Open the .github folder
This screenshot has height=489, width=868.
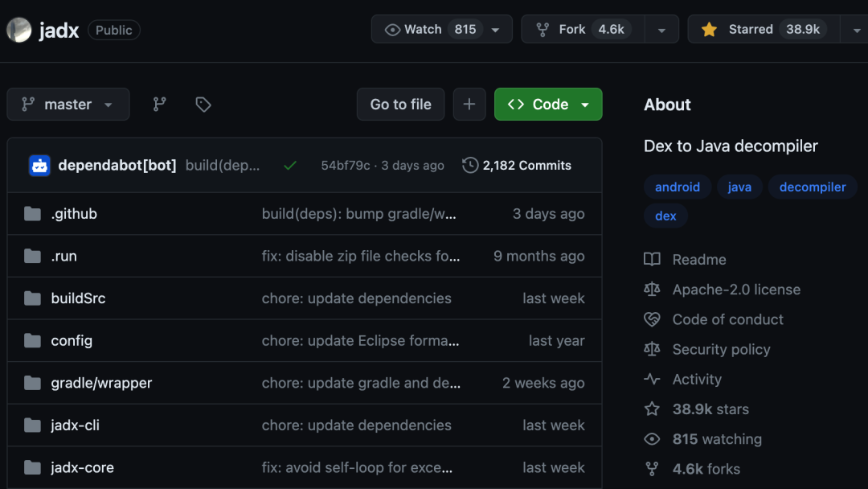[74, 214]
